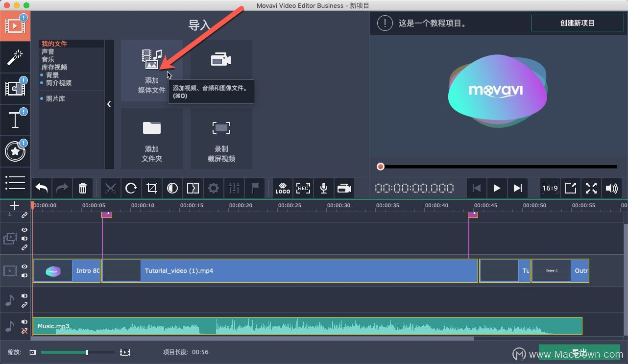This screenshot has width=628, height=364.
Task: Click the scissors split tool
Action: pos(111,188)
